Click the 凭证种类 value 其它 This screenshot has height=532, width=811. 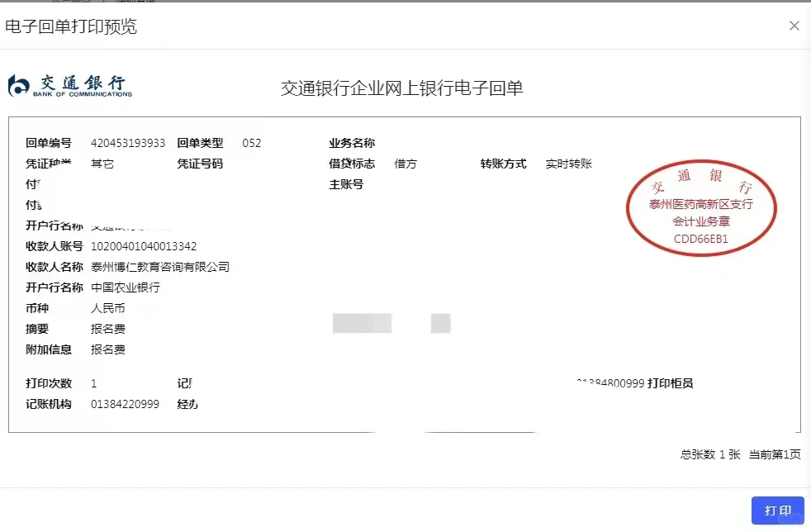click(102, 164)
